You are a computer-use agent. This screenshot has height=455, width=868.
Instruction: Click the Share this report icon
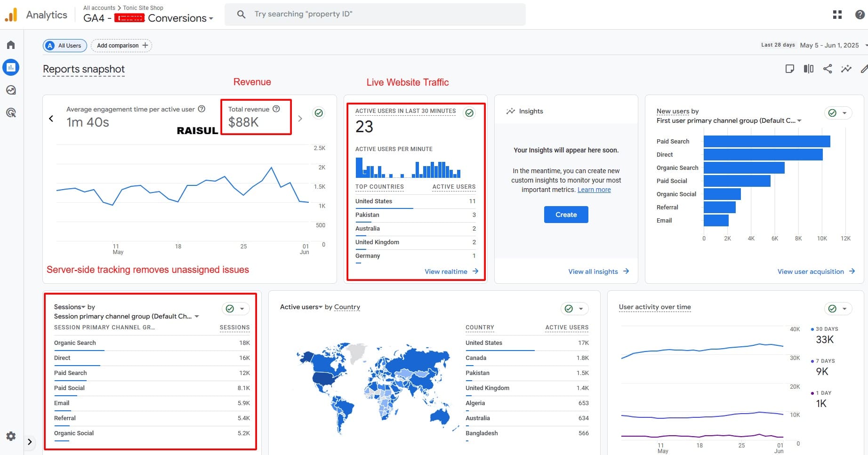point(827,69)
